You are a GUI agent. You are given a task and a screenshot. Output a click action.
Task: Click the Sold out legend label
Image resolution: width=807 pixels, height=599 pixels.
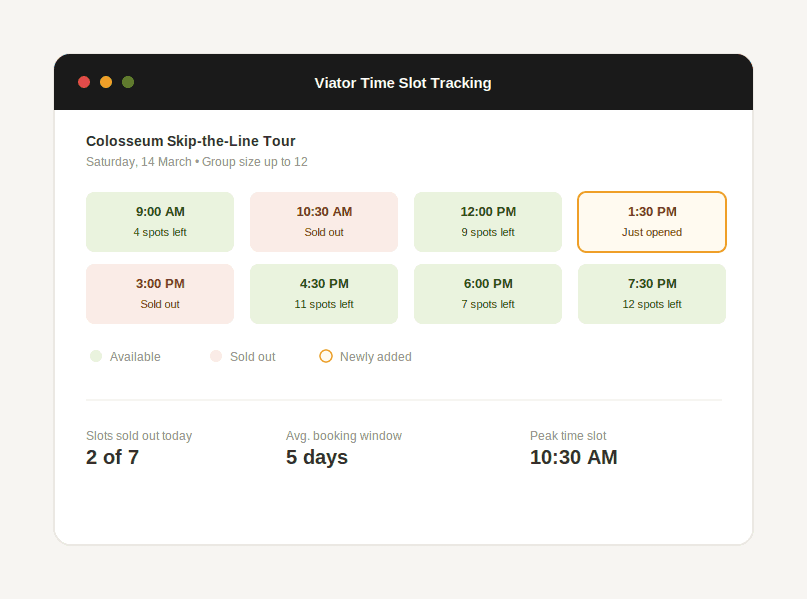[x=253, y=357]
